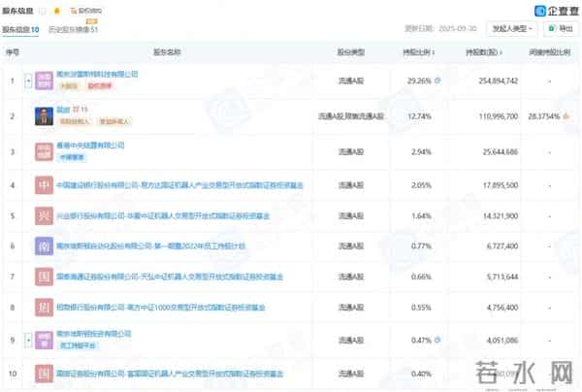Open the row 3 Hong Kong clearing company link
This screenshot has width=582, height=392.
click(90, 145)
